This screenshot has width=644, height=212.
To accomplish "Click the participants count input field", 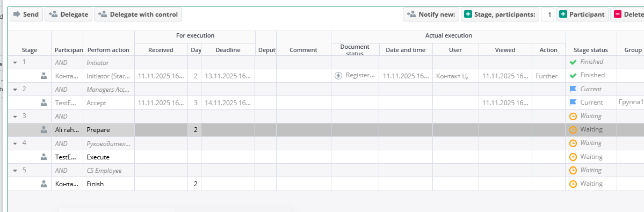I will pyautogui.click(x=547, y=14).
